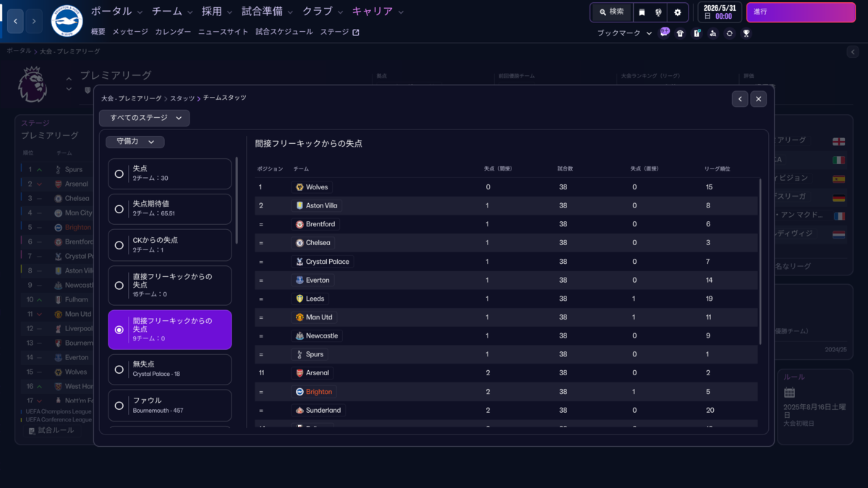Click the Man Utd club badge in table
This screenshot has width=868, height=488.
click(x=299, y=317)
